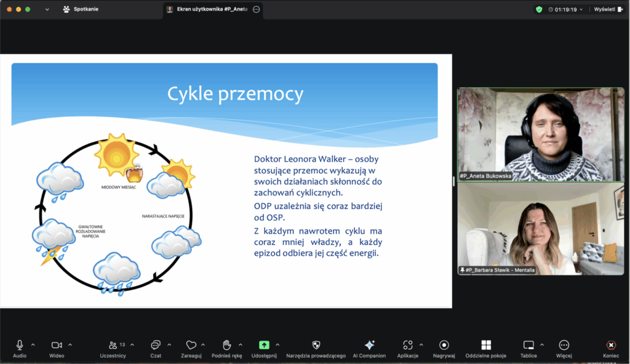Select Aneta Bukowska's video thumbnail

[540, 134]
